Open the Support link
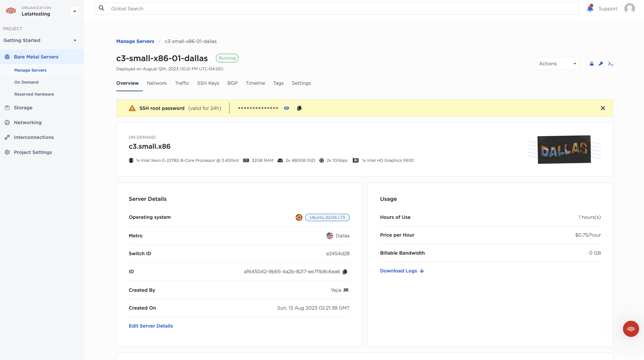This screenshot has height=360, width=644. click(x=608, y=8)
